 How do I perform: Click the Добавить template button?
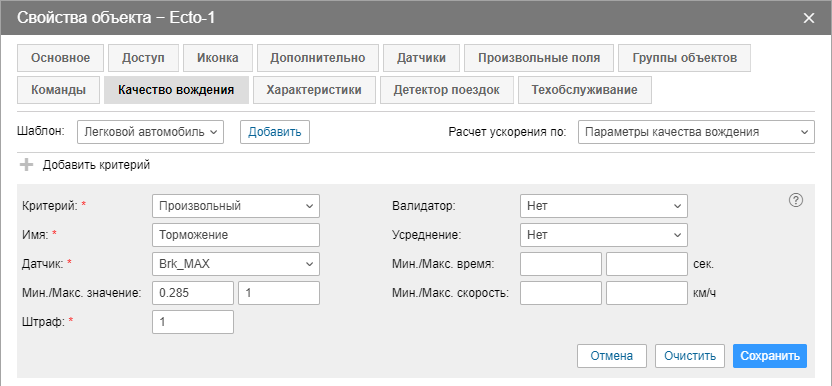(x=275, y=132)
